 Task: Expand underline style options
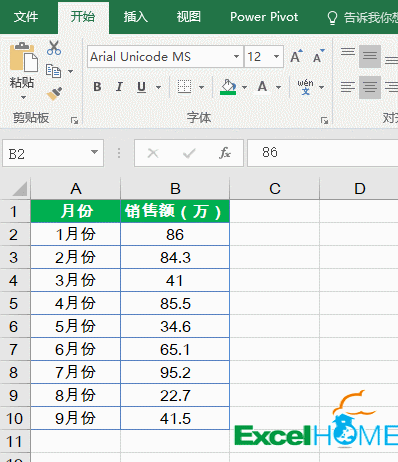tap(159, 87)
